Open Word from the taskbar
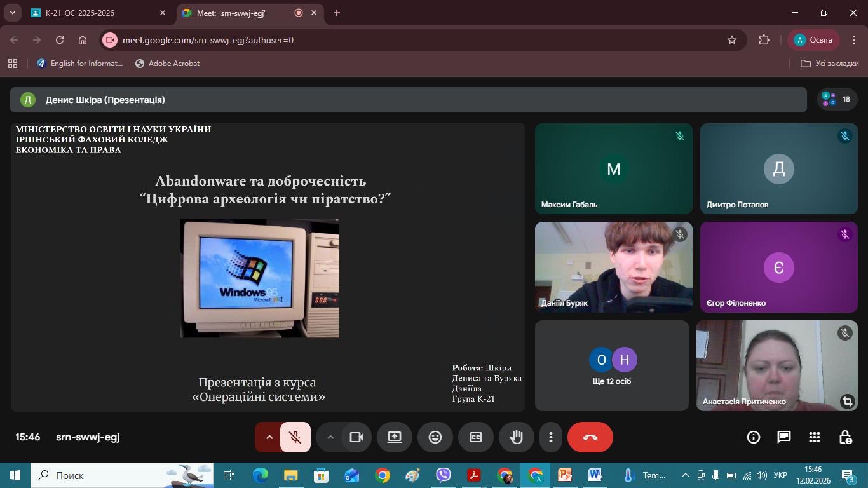This screenshot has height=488, width=868. point(595,475)
